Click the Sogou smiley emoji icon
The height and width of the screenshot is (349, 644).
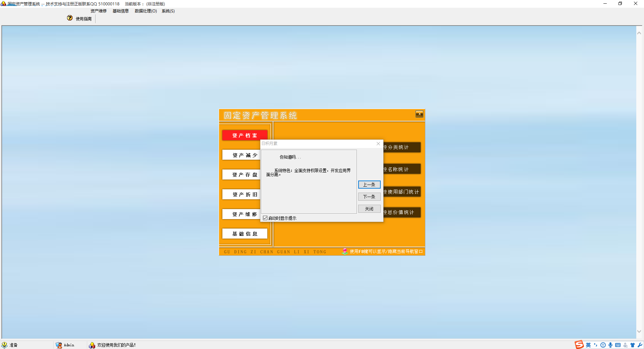[x=603, y=345]
